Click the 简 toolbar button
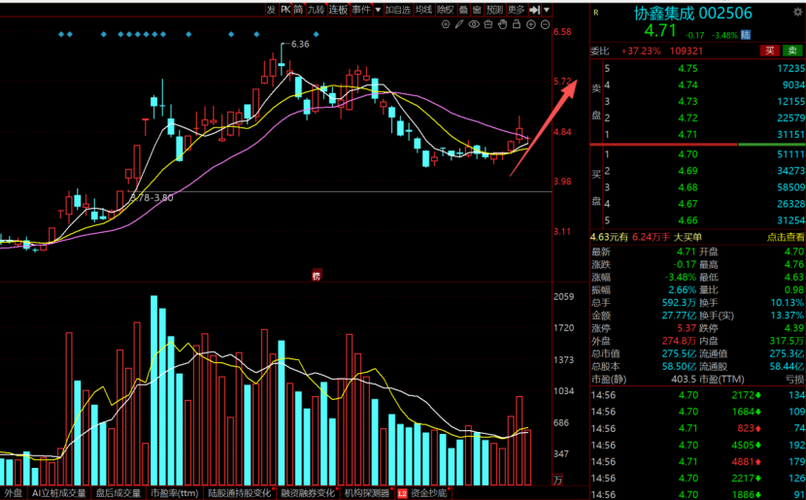The width and height of the screenshot is (806, 500). click(x=298, y=9)
